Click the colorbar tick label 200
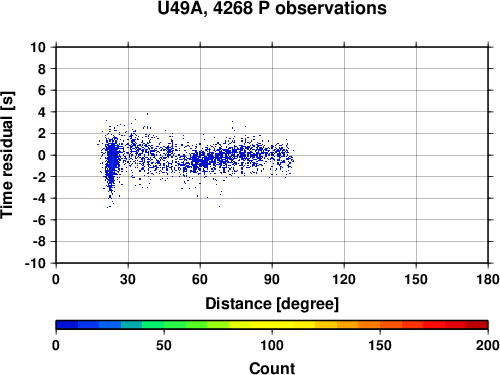Image resolution: width=500 pixels, height=375 pixels. (x=488, y=345)
